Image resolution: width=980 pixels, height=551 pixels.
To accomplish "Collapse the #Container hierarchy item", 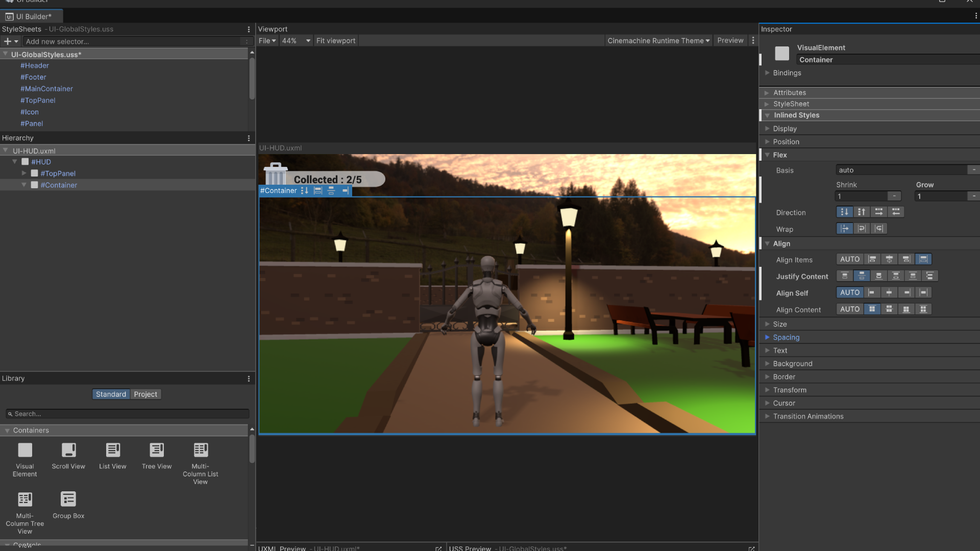I will 24,185.
